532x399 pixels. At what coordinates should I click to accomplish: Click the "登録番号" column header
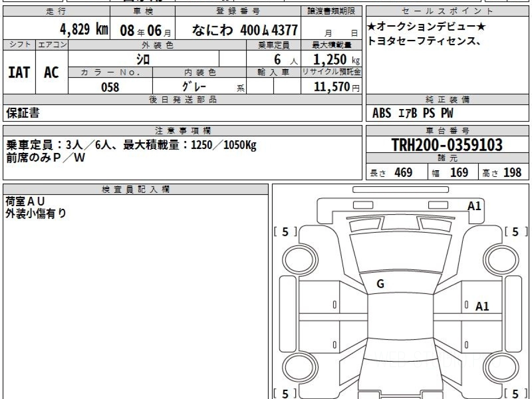click(238, 12)
